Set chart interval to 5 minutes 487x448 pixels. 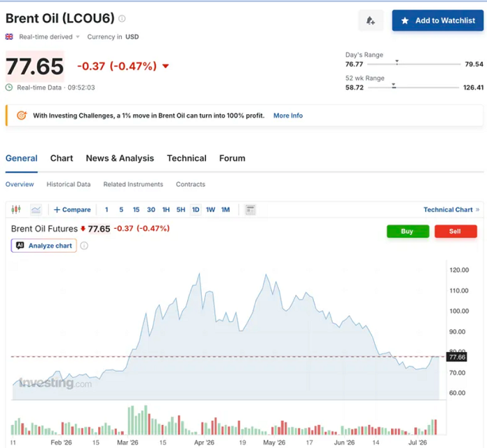coord(121,210)
